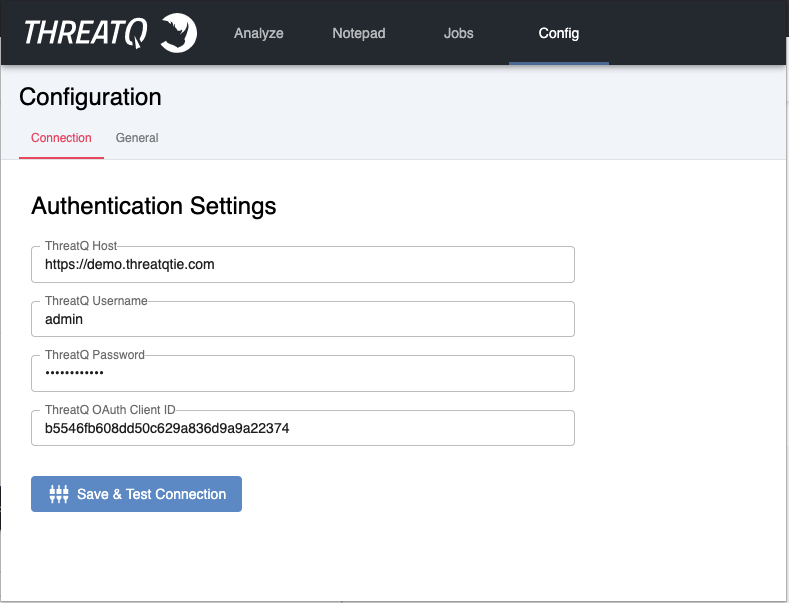This screenshot has height=603, width=789.
Task: Switch to the General tab
Action: click(137, 138)
